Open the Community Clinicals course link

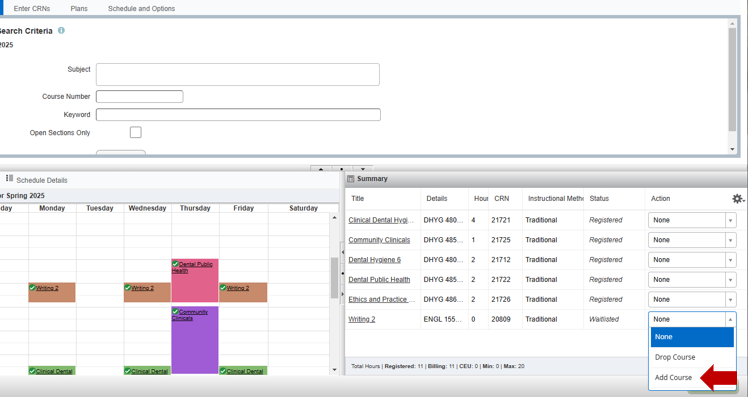pyautogui.click(x=379, y=240)
